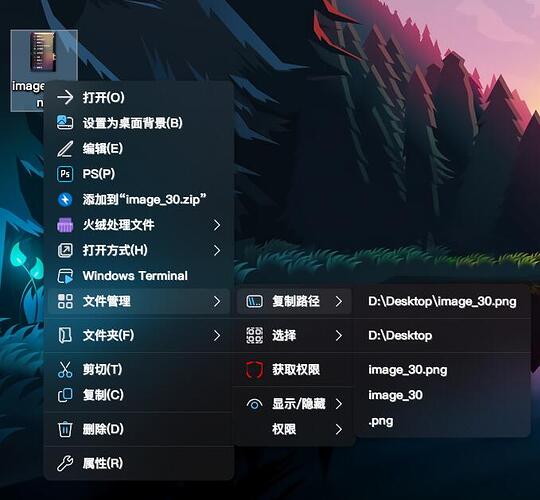Image resolution: width=540 pixels, height=500 pixels.
Task: Copy full path D:\Desktop\image_30.png
Action: click(x=442, y=302)
